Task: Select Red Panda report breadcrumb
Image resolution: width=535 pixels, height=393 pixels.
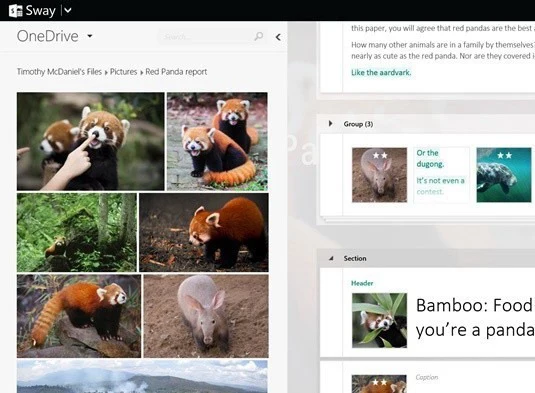Action: coord(176,72)
